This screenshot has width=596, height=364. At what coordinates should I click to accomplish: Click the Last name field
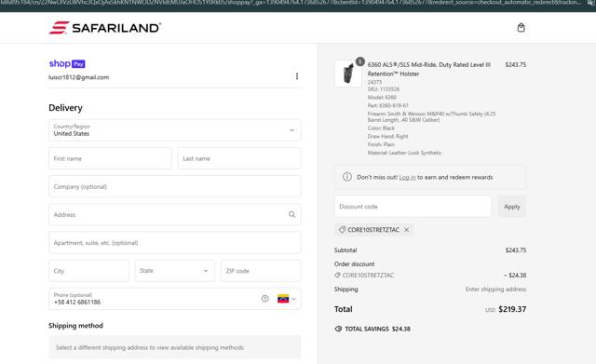click(239, 158)
